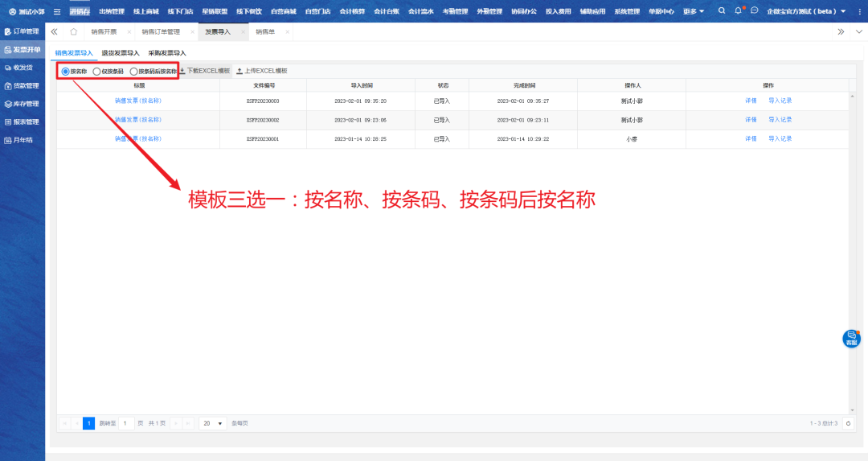Viewport: 868px width, 461px height.
Task: Select the 仅按条码 radio option
Action: pyautogui.click(x=96, y=71)
